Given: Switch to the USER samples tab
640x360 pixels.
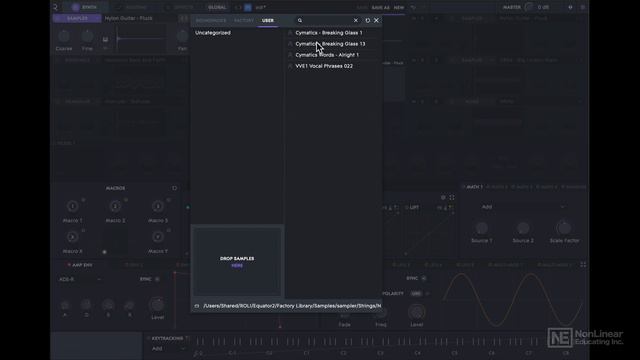Looking at the screenshot, I should [268, 20].
